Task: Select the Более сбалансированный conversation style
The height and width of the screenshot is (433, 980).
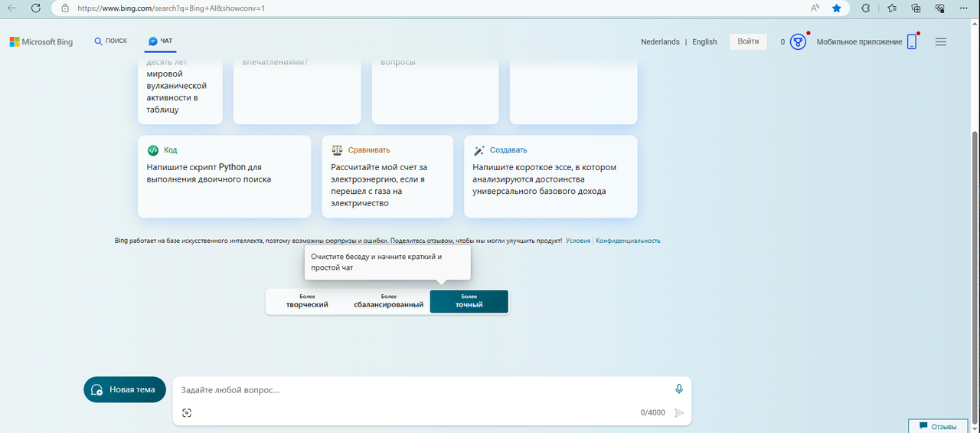Action: tap(388, 301)
